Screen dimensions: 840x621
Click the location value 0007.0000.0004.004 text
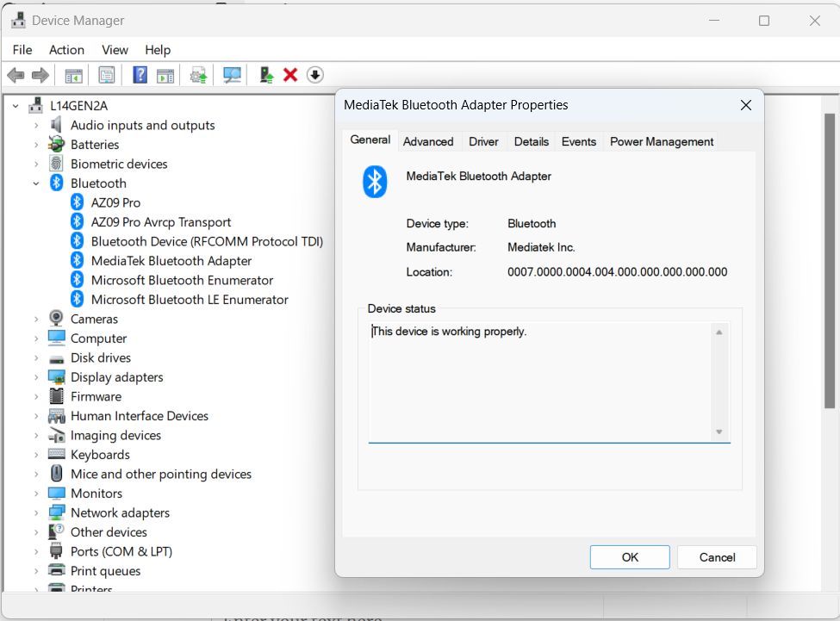pos(617,272)
